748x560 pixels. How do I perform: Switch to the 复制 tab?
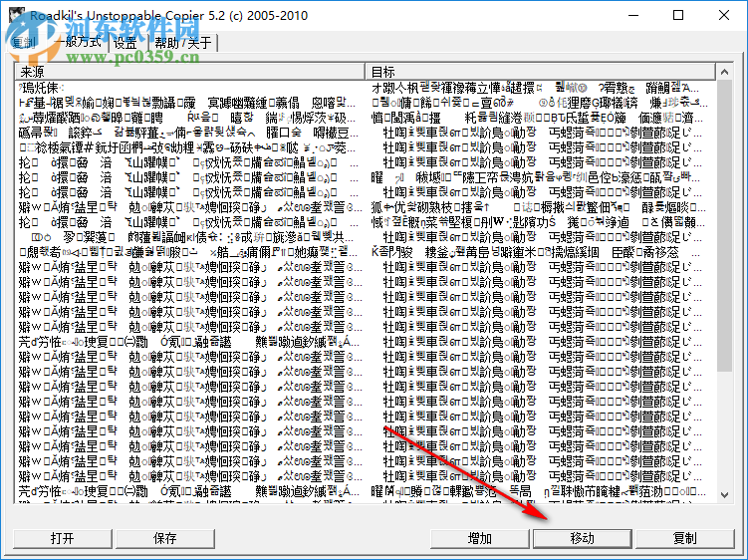tap(25, 43)
